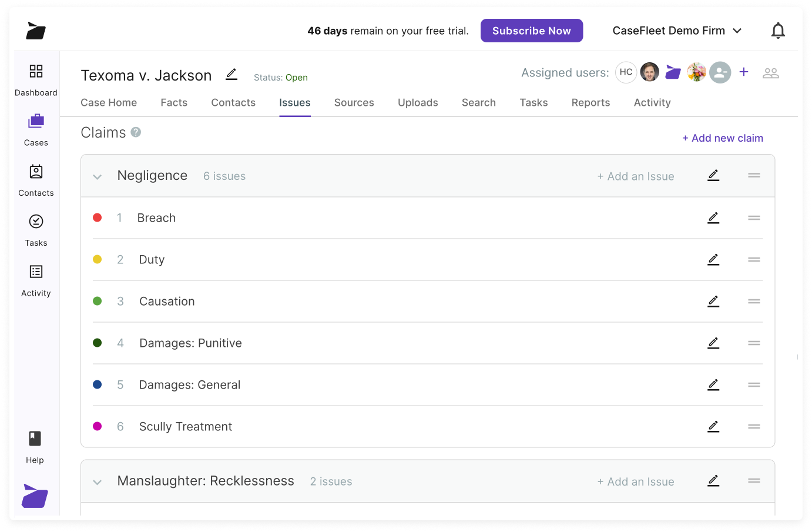
Task: Edit the Breach issue with its pencil icon
Action: [713, 218]
